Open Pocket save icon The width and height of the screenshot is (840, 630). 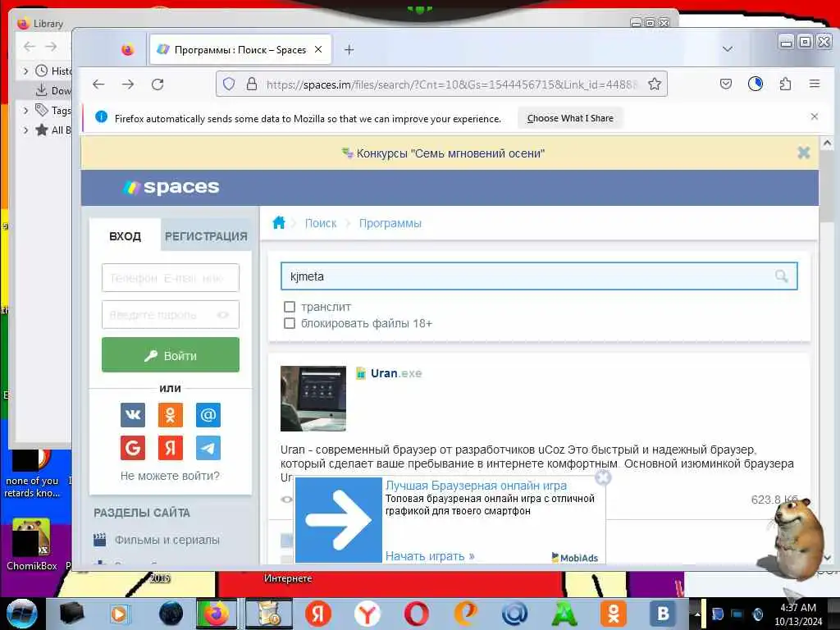click(725, 84)
